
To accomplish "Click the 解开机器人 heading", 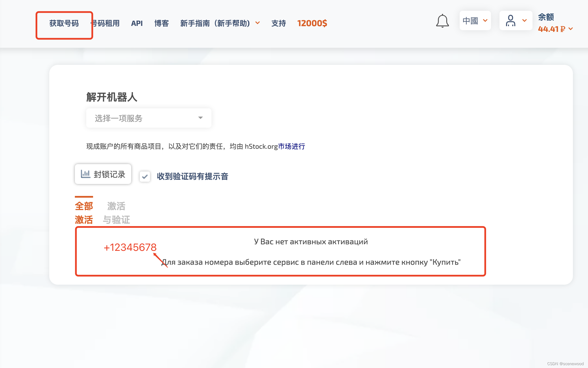I will [112, 97].
